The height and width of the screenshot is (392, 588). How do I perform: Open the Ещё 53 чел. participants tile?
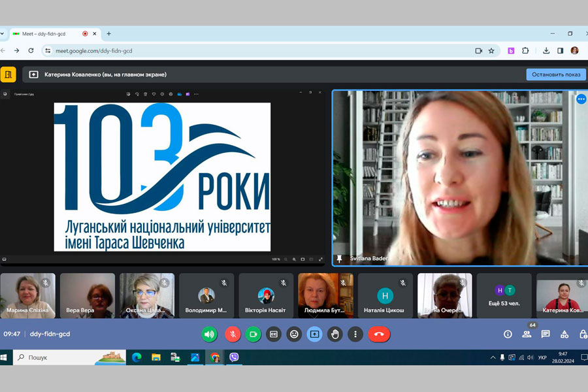tap(504, 295)
